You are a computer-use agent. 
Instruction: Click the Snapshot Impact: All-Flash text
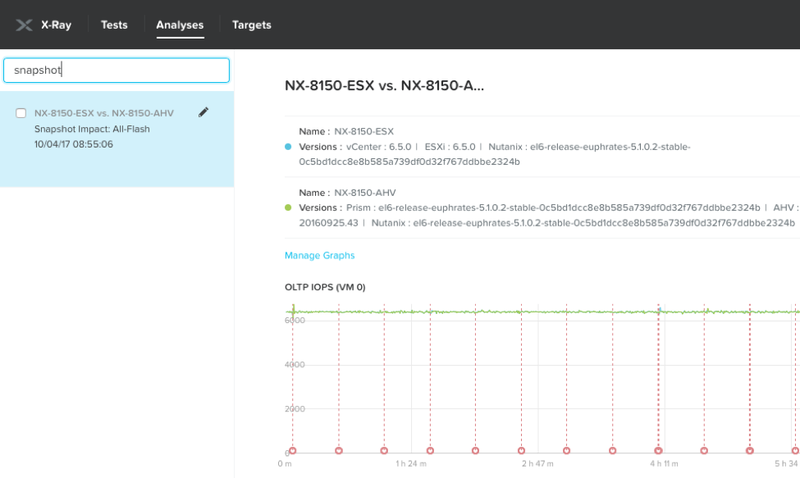(92, 129)
